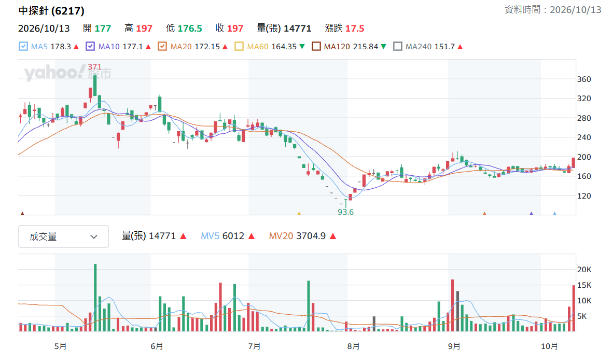Click the green down arrow beside MA60 164.35

tap(302, 47)
